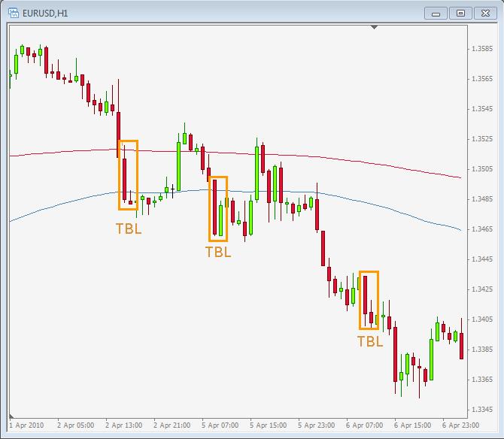Click the 1.3445 price label
The height and width of the screenshot is (439, 504).
pyautogui.click(x=482, y=259)
